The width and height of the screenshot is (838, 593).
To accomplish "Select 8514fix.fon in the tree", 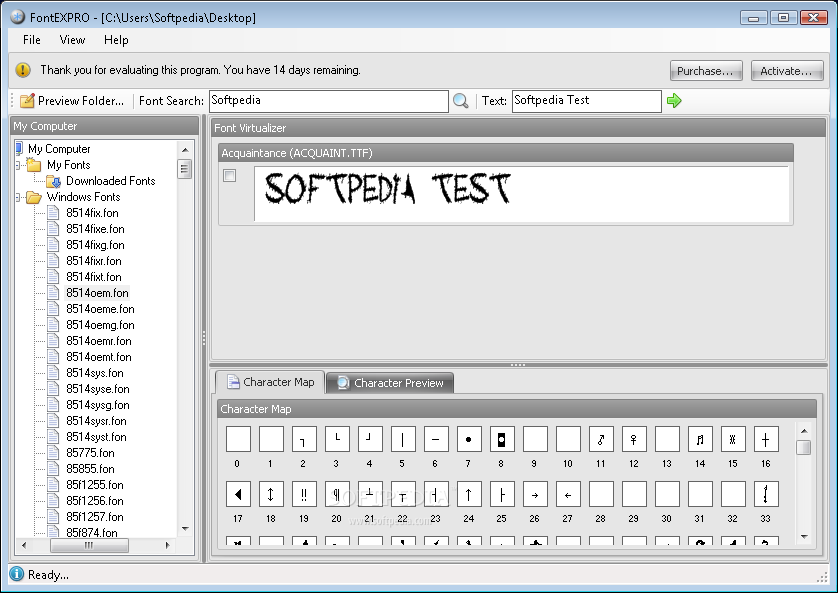I will (92, 213).
